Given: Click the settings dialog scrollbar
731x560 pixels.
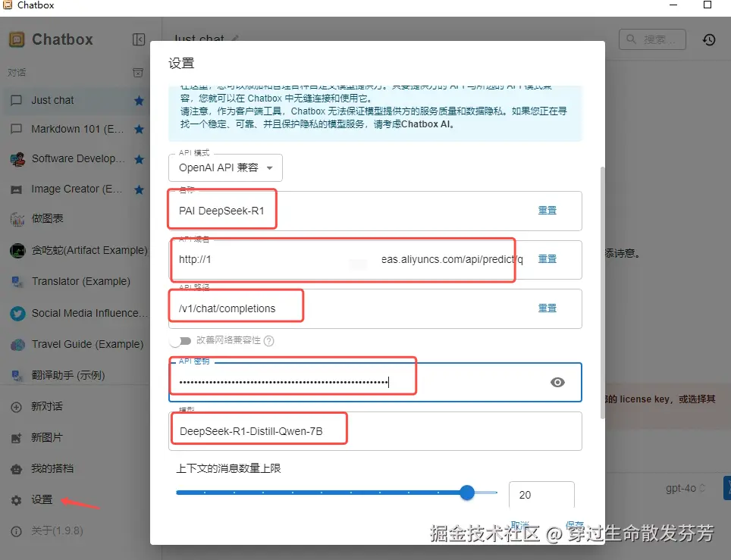Looking at the screenshot, I should coord(602,292).
